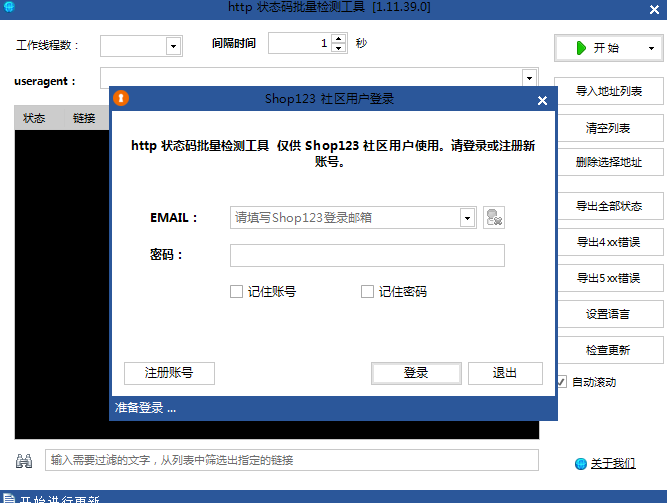Click 导出全部状态 button
667x503 pixels.
pyautogui.click(x=609, y=206)
